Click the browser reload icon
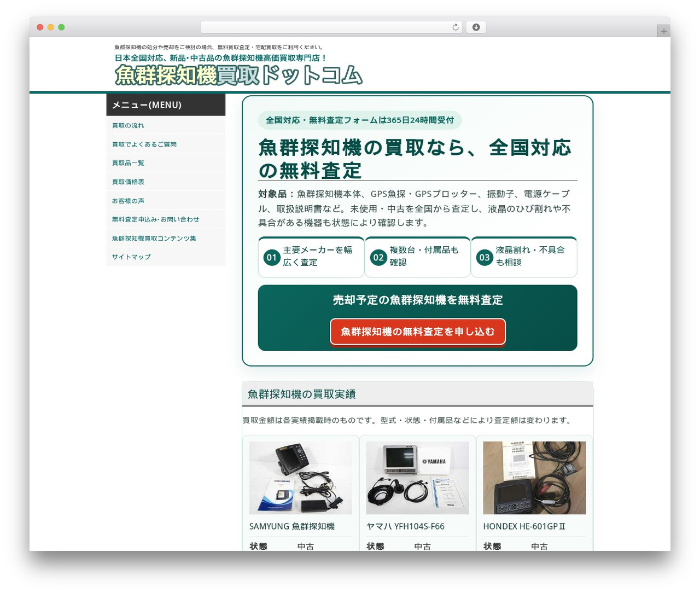Screen dimensions: 700x593 [456, 27]
